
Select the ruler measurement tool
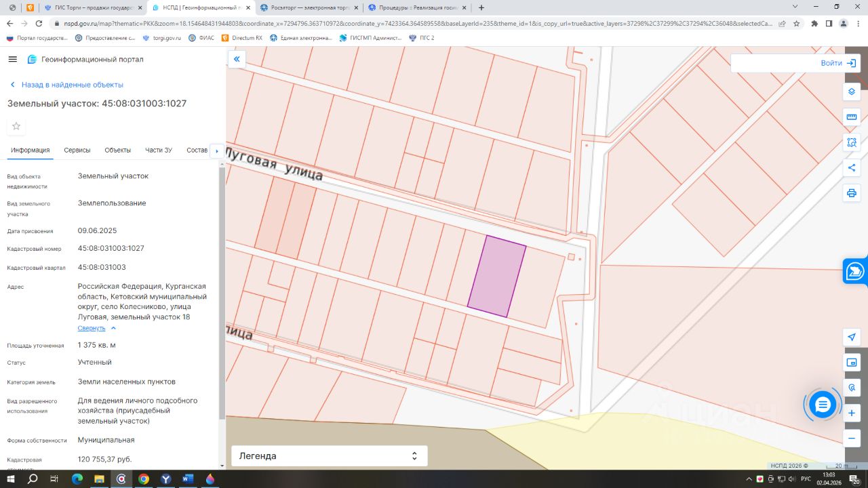(x=852, y=117)
